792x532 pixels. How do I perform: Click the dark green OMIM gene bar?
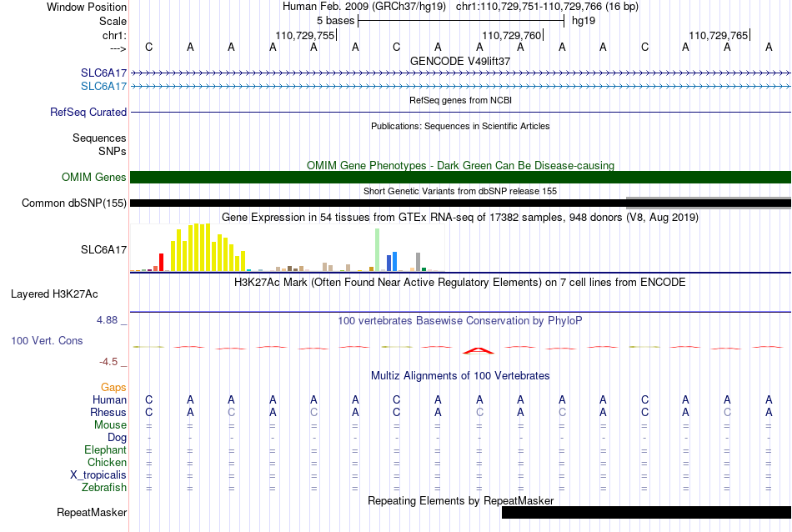[461, 178]
